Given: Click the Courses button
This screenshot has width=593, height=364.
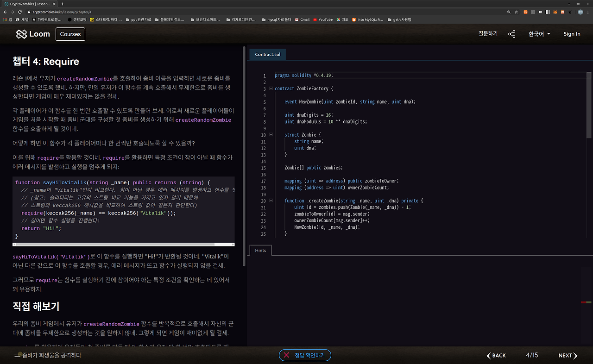Looking at the screenshot, I should point(70,34).
